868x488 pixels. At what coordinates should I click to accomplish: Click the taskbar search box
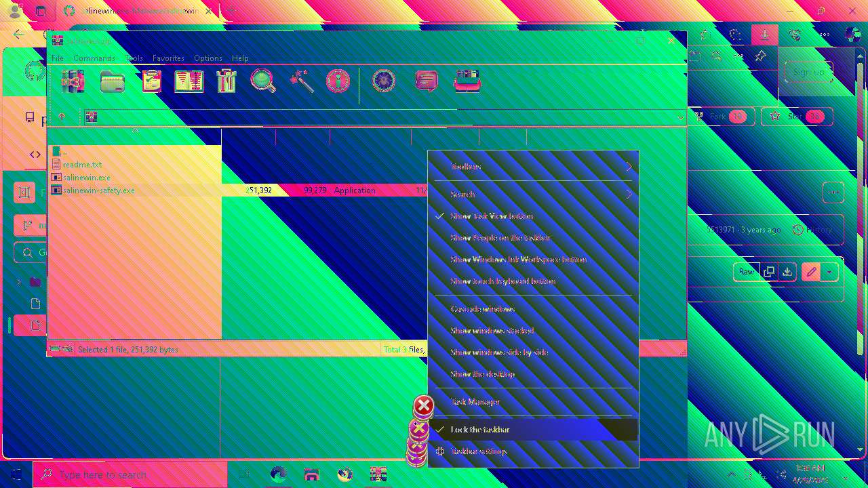click(x=130, y=474)
